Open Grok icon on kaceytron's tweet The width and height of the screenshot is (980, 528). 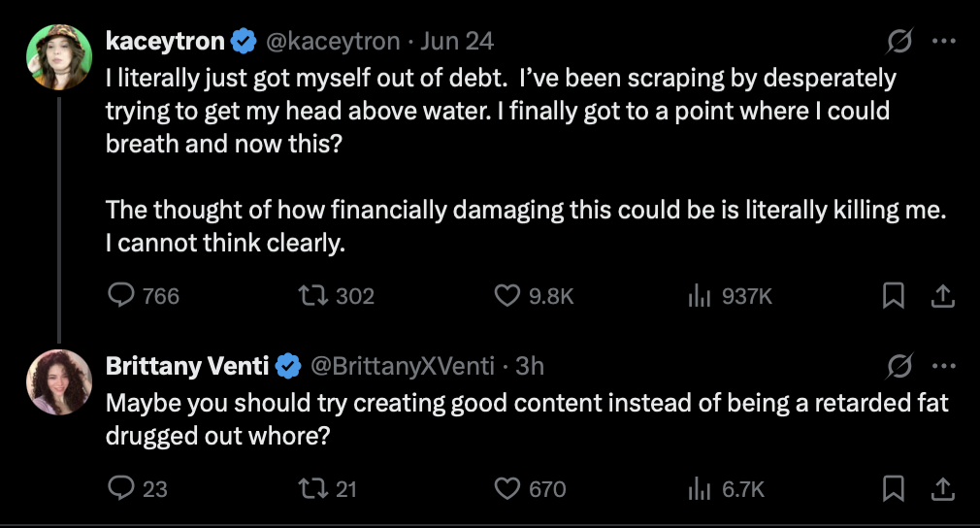click(x=899, y=41)
